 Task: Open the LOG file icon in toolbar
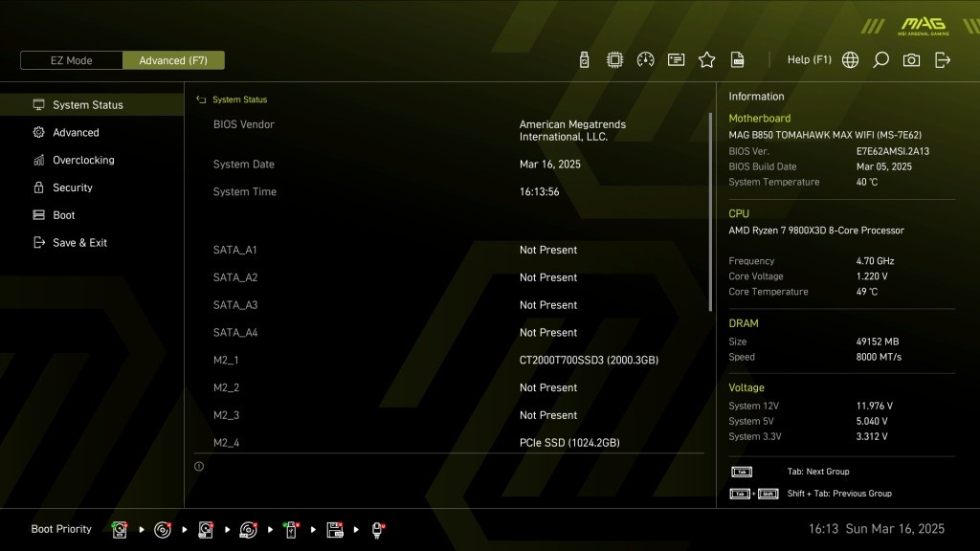click(738, 60)
